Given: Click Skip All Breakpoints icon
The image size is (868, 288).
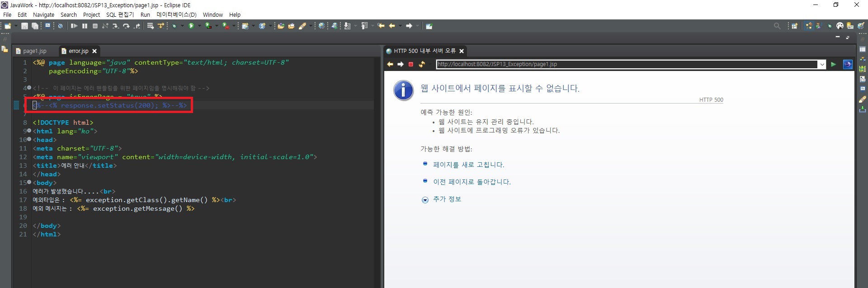Looking at the screenshot, I should [60, 26].
